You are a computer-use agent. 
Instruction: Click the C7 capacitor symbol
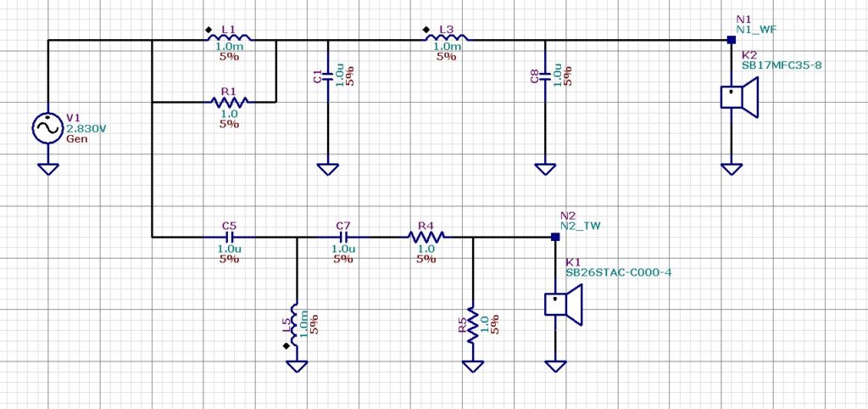point(343,238)
